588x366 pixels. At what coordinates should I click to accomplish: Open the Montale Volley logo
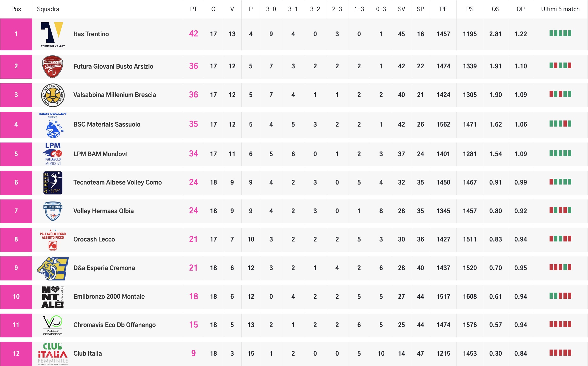tap(53, 297)
